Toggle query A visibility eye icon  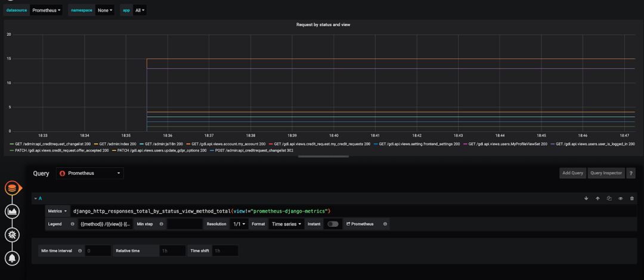pyautogui.click(x=621, y=198)
